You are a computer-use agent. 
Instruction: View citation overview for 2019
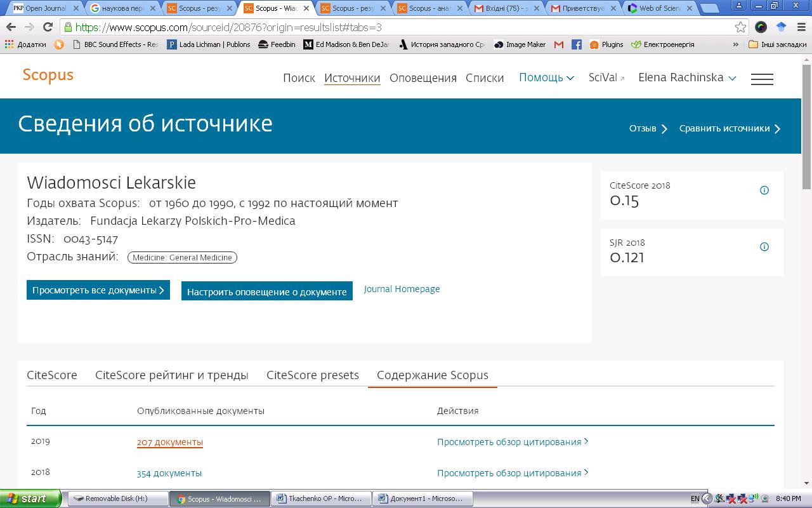(x=513, y=442)
